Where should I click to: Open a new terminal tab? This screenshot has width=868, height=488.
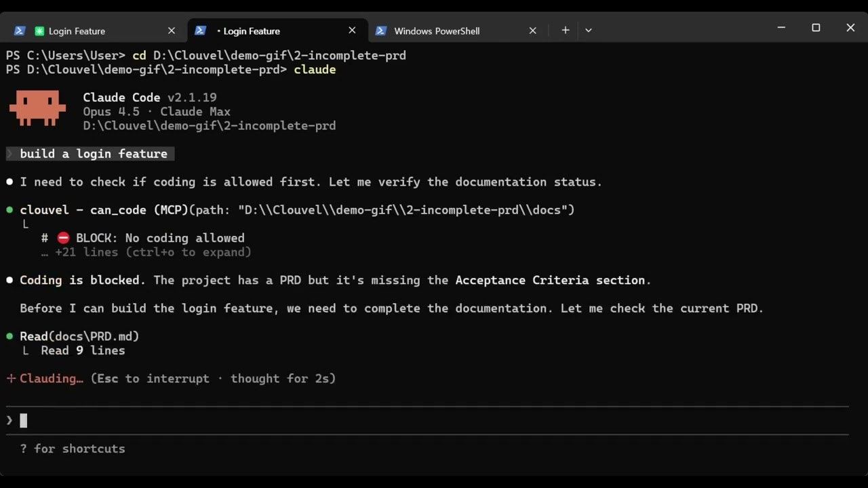[565, 30]
